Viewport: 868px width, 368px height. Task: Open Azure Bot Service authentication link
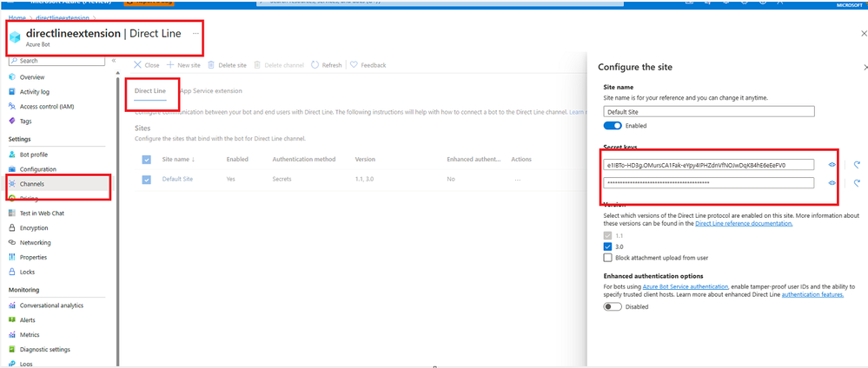(686, 287)
